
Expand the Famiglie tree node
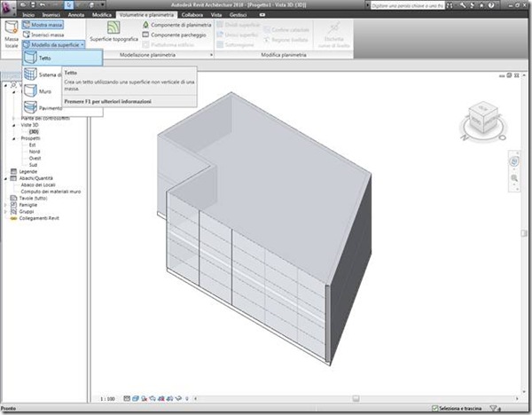coord(5,205)
